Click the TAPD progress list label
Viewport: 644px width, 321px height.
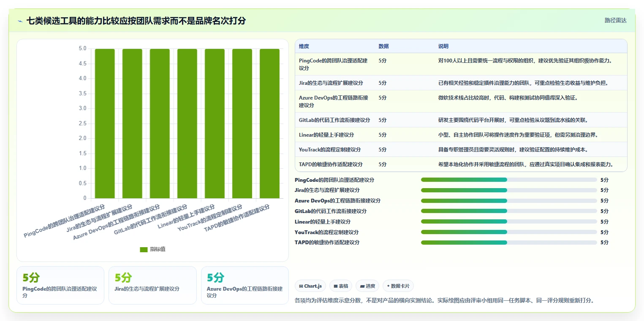327,243
